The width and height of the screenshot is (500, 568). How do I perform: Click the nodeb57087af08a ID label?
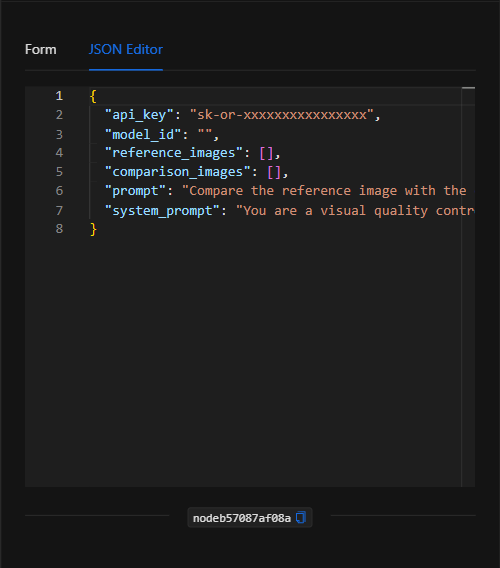click(x=242, y=518)
